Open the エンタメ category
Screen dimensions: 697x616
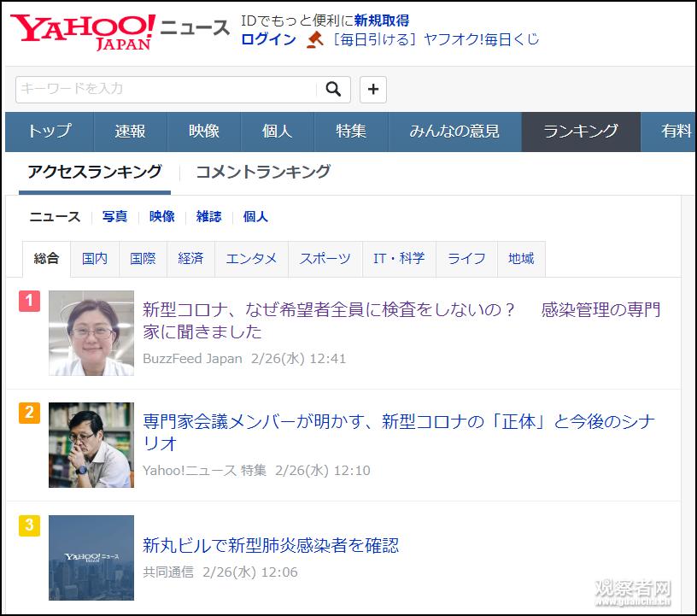[251, 258]
